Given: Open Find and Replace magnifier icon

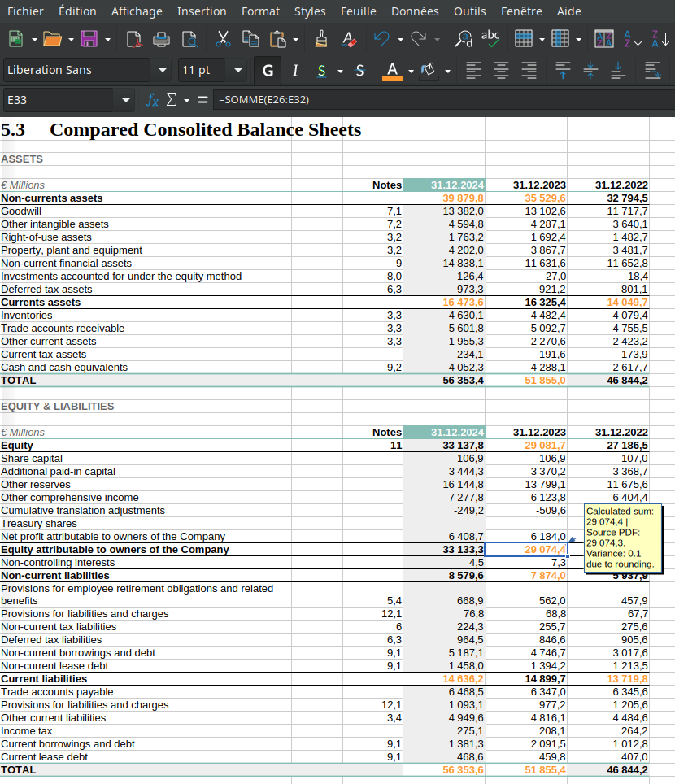Looking at the screenshot, I should [x=464, y=38].
